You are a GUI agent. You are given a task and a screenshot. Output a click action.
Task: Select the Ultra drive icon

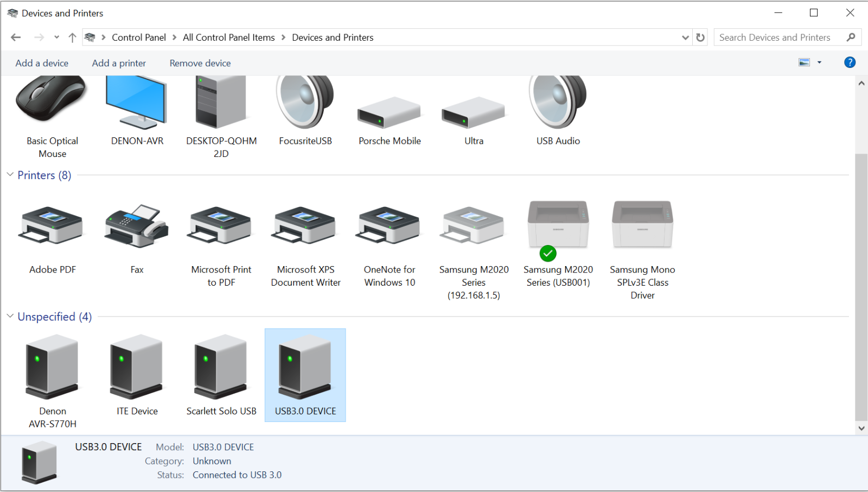tap(473, 112)
